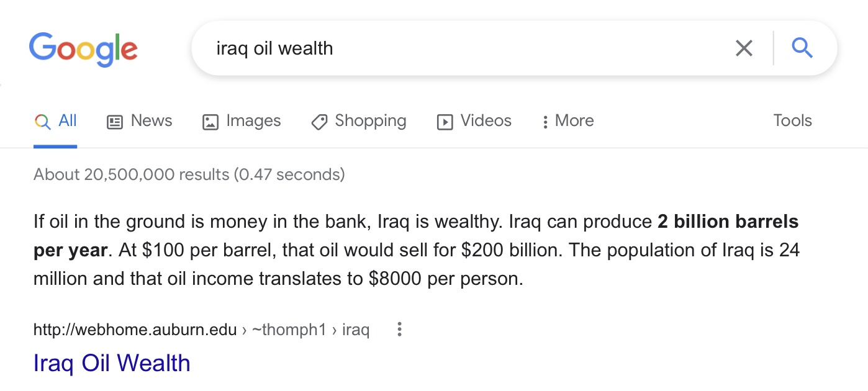The width and height of the screenshot is (868, 391).
Task: Clear the search box with the X icon
Action: [743, 48]
